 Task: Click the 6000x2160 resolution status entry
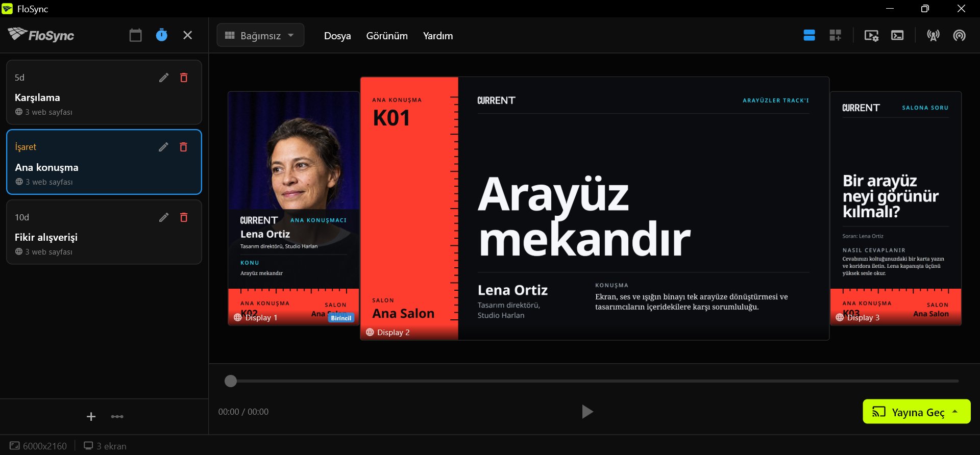coord(38,446)
